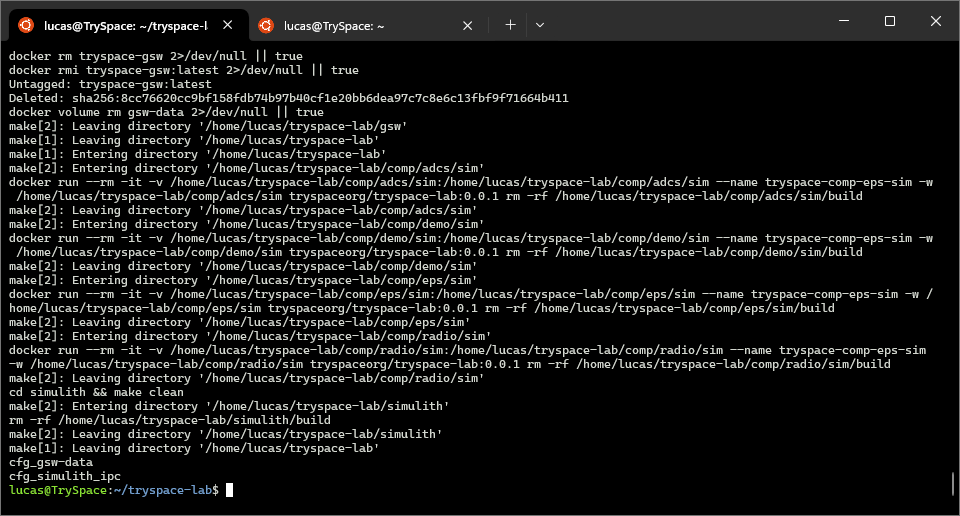Image resolution: width=960 pixels, height=516 pixels.
Task: Click the 'docker rm tryspace-gsw' line
Action: click(x=156, y=56)
